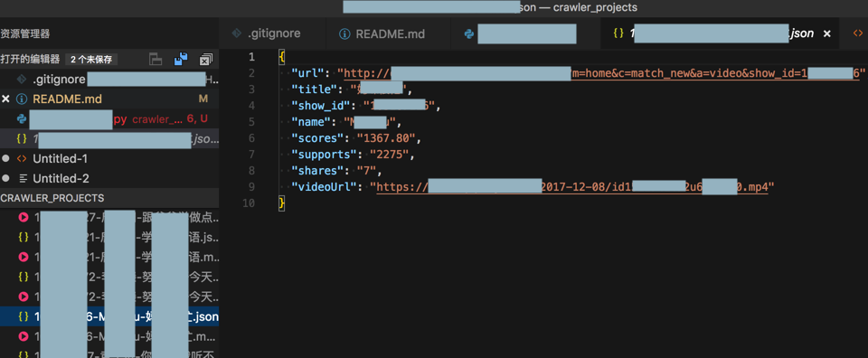Image resolution: width=868 pixels, height=358 pixels.
Task: Select README.md in open editors list
Action: 109,99
